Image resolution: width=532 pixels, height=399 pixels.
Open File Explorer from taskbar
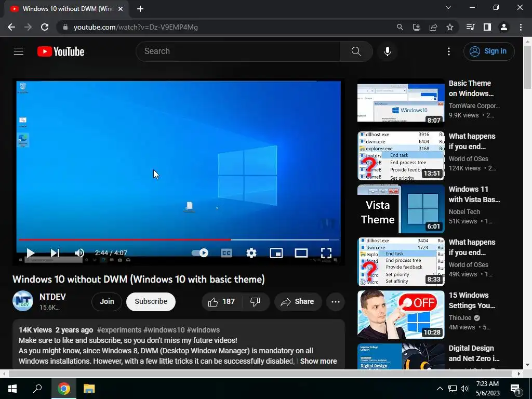[89, 389]
